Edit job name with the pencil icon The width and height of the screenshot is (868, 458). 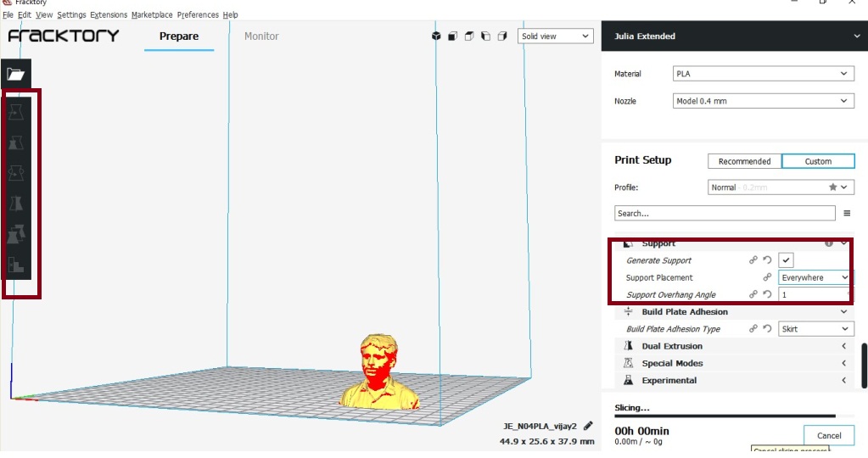click(x=588, y=426)
